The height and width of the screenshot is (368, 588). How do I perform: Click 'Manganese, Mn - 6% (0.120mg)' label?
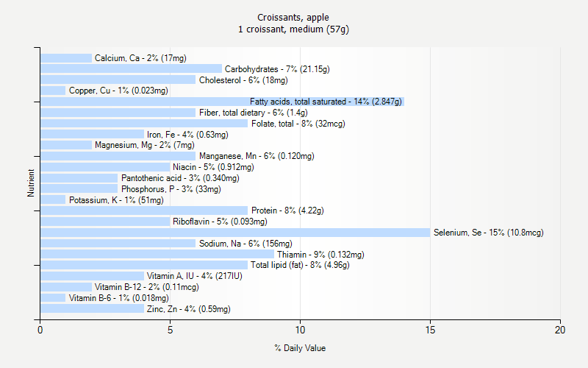(x=257, y=156)
